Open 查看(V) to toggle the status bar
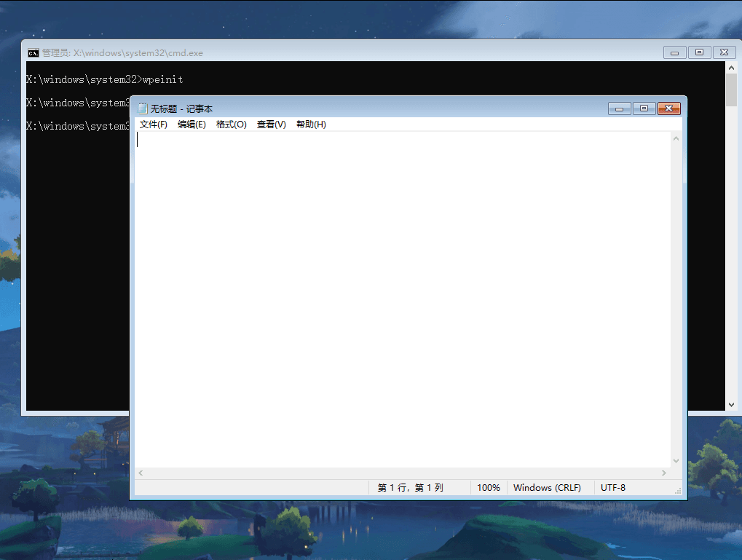 pos(270,124)
